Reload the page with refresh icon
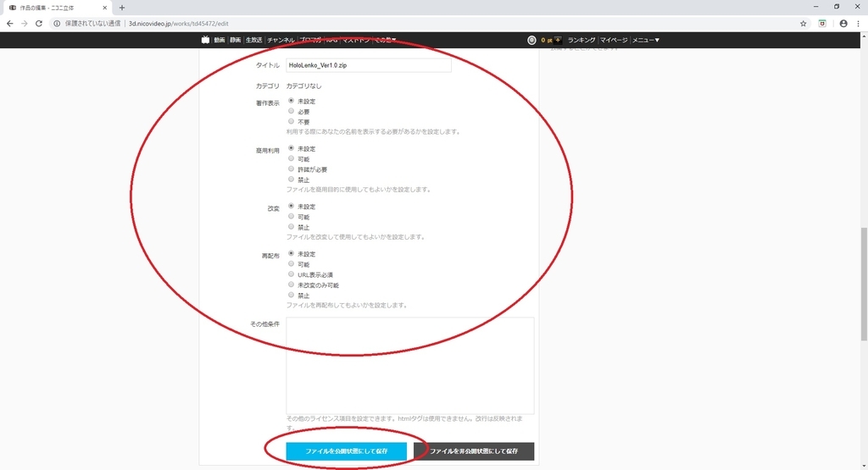The image size is (868, 470). click(x=39, y=23)
